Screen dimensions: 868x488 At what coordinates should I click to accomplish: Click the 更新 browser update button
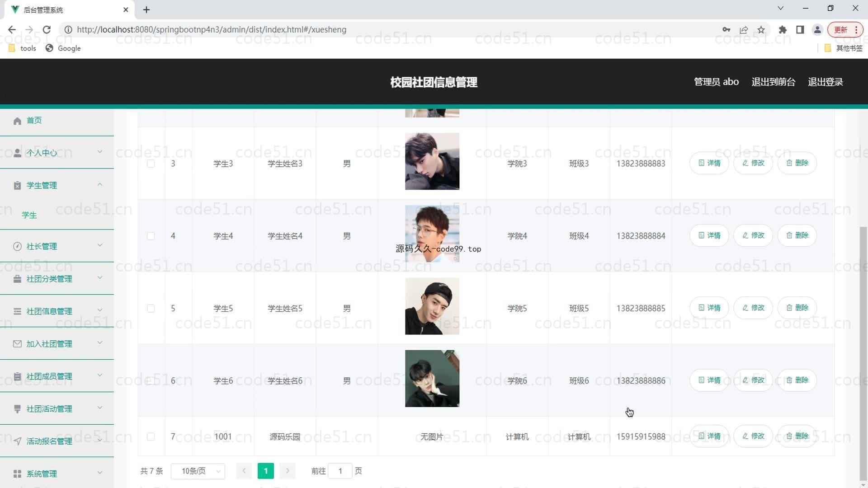tap(845, 30)
